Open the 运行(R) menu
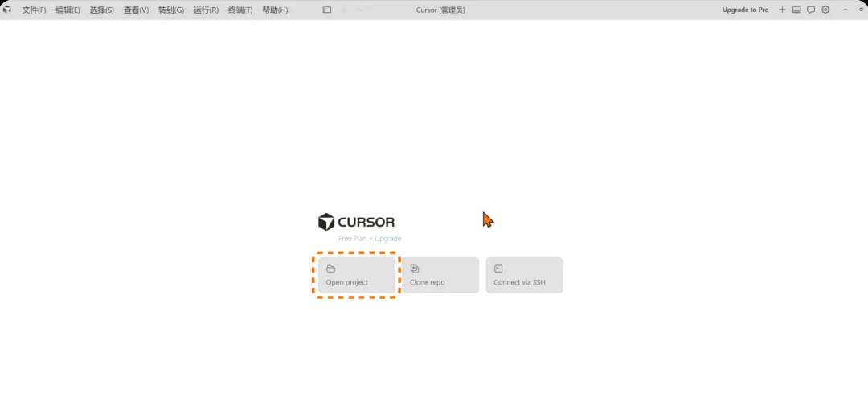 (x=206, y=10)
